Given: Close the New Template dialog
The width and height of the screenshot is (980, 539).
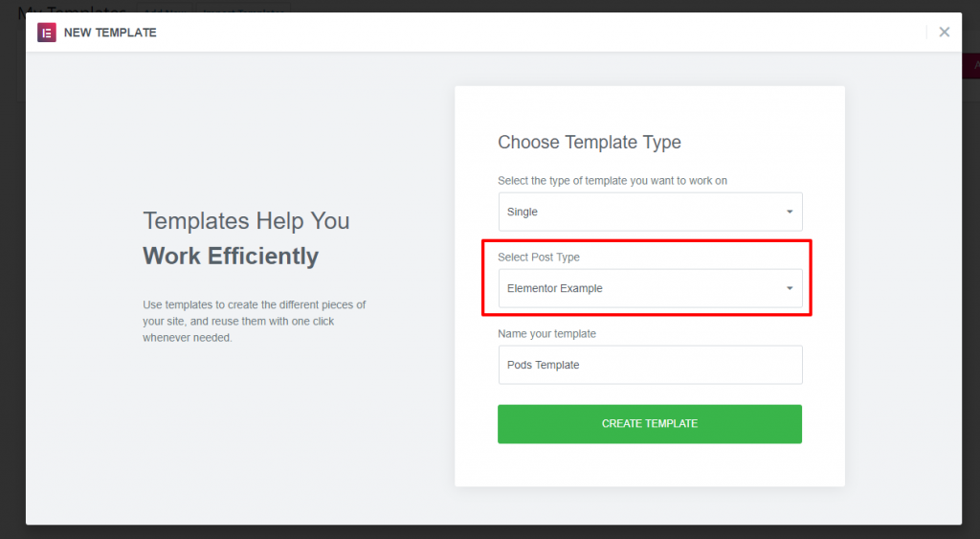Looking at the screenshot, I should pos(944,33).
